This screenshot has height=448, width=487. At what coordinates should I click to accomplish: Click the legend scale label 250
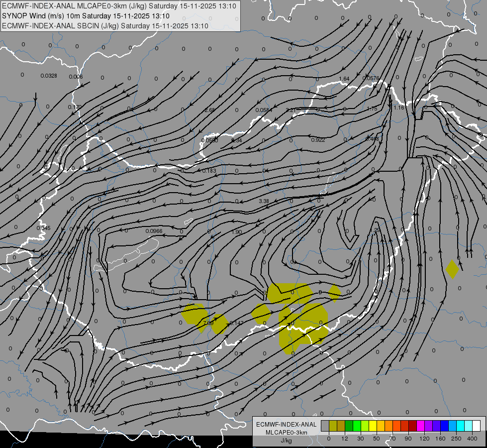click(x=456, y=439)
